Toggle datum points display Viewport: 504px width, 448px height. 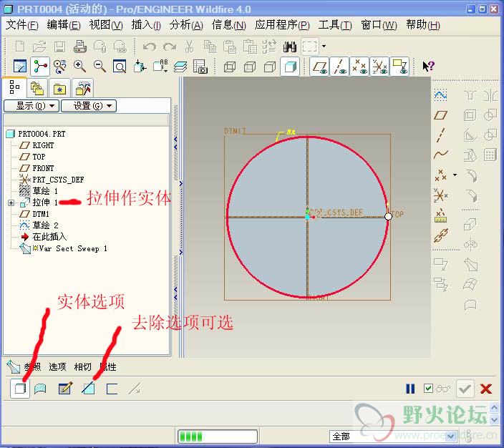pyautogui.click(x=359, y=67)
